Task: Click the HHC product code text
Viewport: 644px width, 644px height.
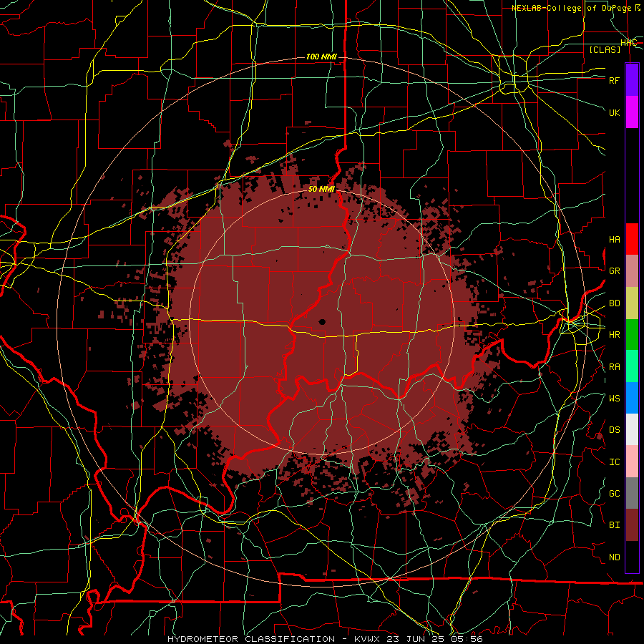Action: 628,42
